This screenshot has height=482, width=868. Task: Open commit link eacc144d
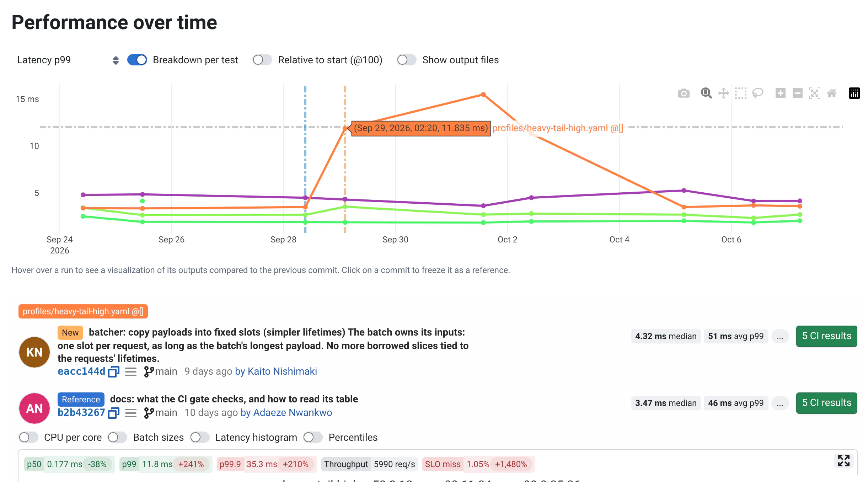[x=81, y=371]
